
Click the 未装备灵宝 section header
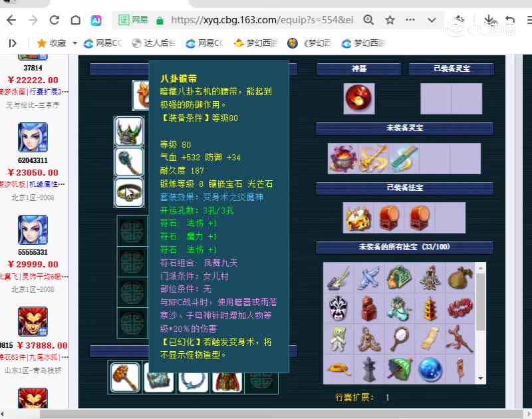(x=404, y=128)
